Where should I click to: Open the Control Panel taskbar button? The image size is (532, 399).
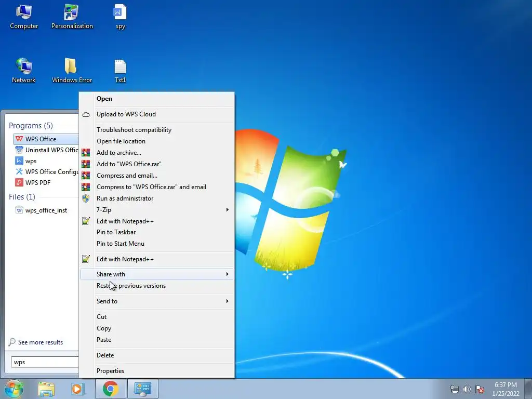tap(143, 389)
